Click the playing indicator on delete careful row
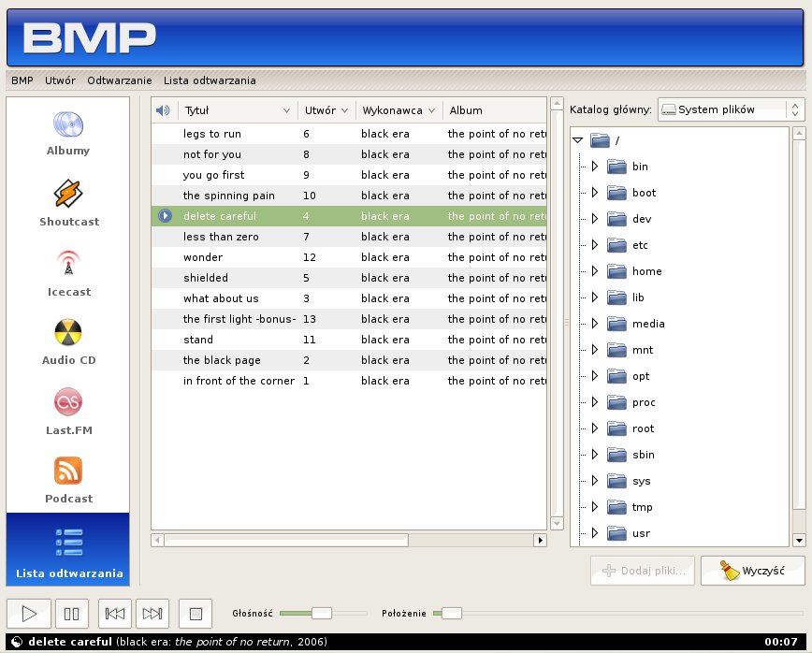812x653 pixels. pyautogui.click(x=165, y=215)
